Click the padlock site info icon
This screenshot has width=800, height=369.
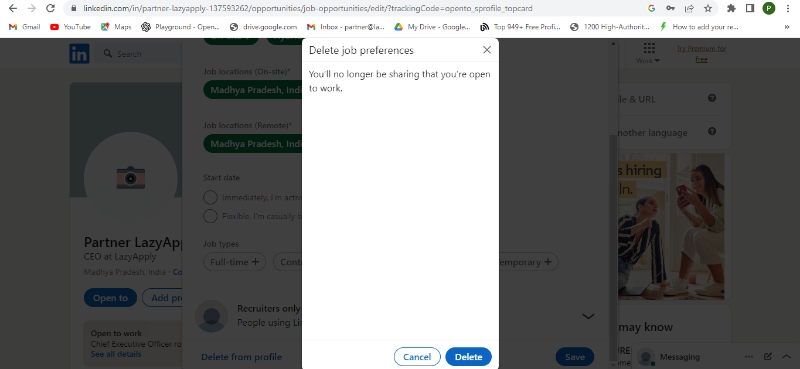tap(73, 8)
